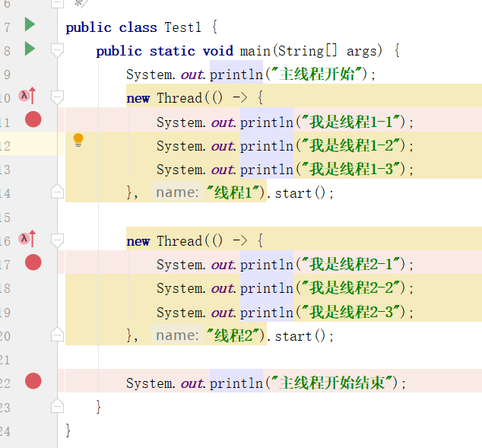The image size is (482, 448).
Task: Click the string "主线程开始"
Action: [x=317, y=74]
